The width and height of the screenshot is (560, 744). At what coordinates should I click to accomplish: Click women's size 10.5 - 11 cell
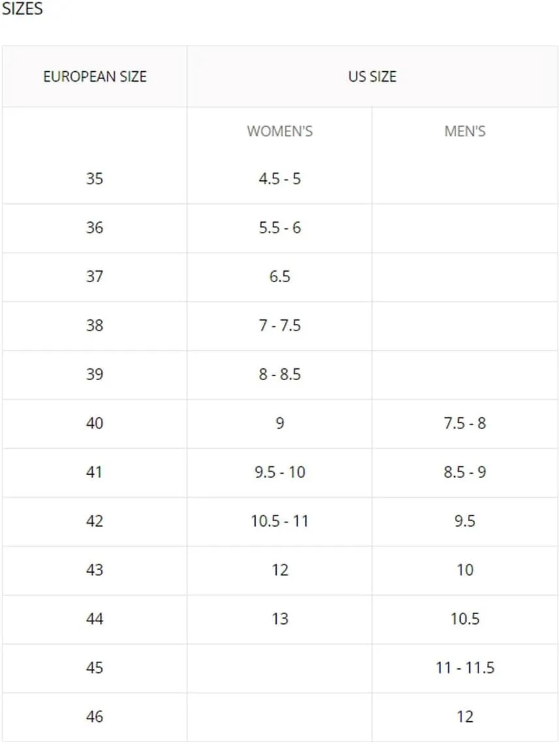click(280, 521)
